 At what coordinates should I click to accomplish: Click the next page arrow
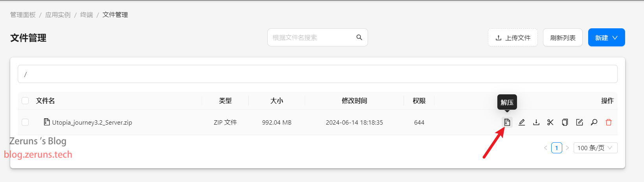pos(567,148)
